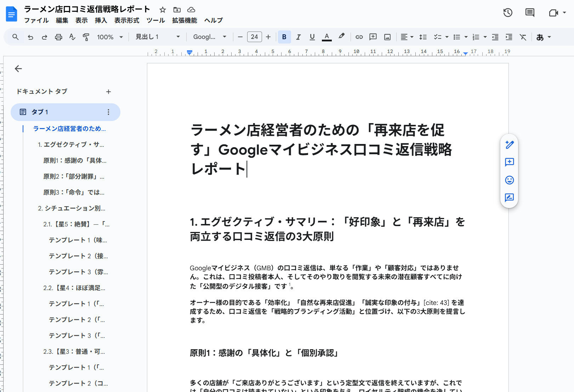
Task: Open the paint format tool
Action: (85, 37)
